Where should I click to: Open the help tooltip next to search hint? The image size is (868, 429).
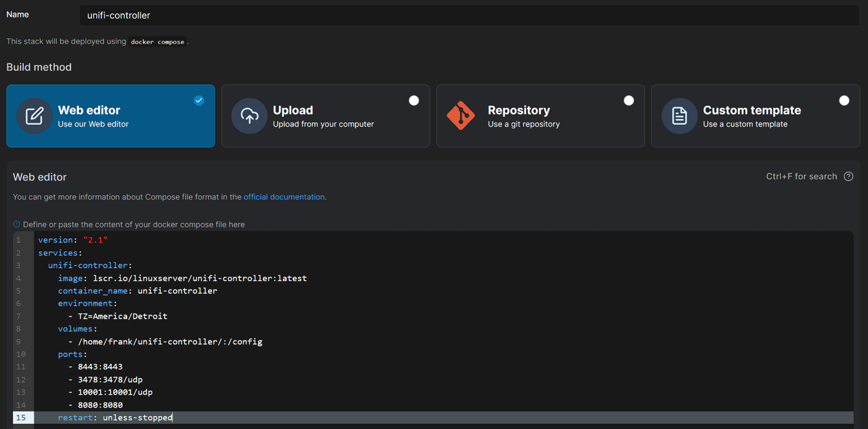point(848,176)
